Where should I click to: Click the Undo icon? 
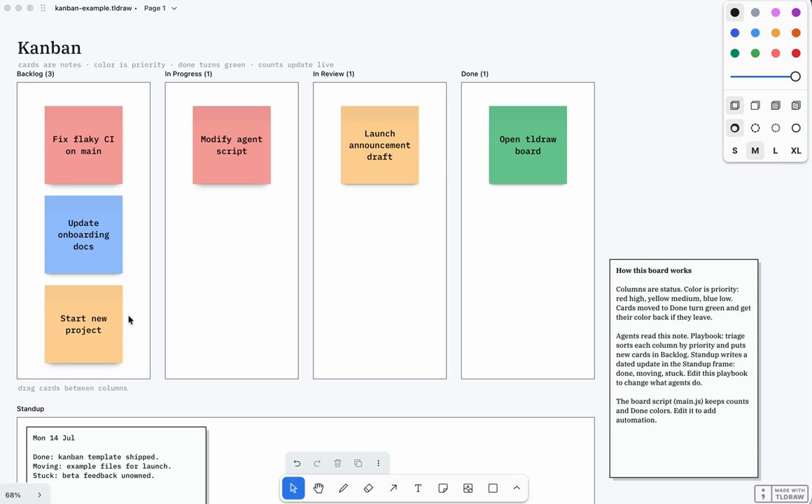(x=297, y=463)
